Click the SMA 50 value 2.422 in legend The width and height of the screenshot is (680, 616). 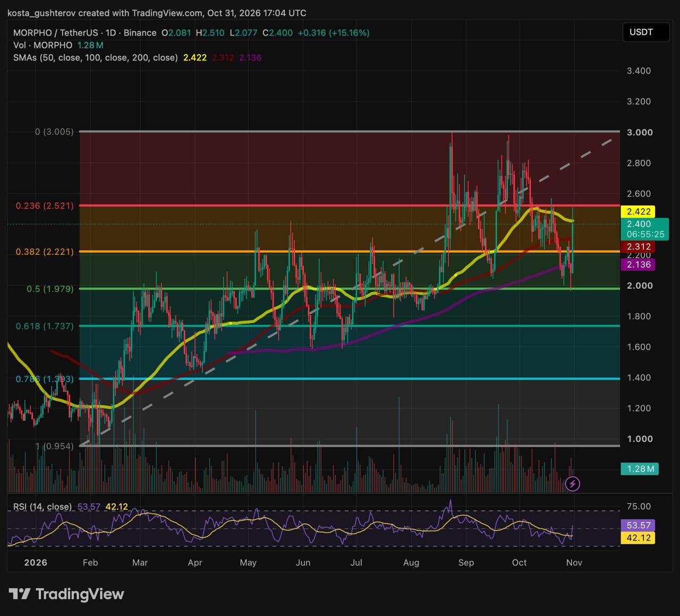tap(195, 57)
